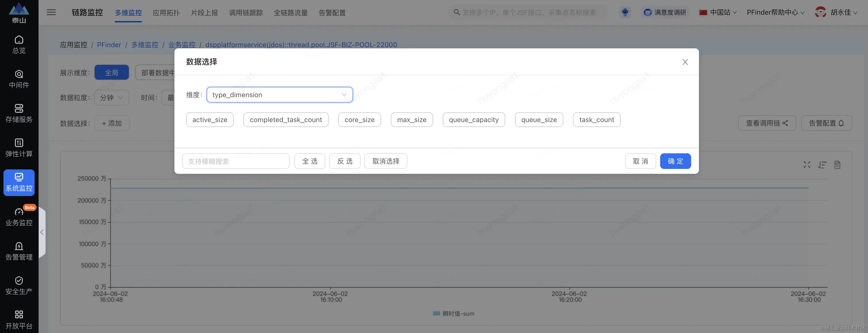The image size is (868, 333).
Task: Toggle the queue_capacity data tag
Action: [x=473, y=120]
